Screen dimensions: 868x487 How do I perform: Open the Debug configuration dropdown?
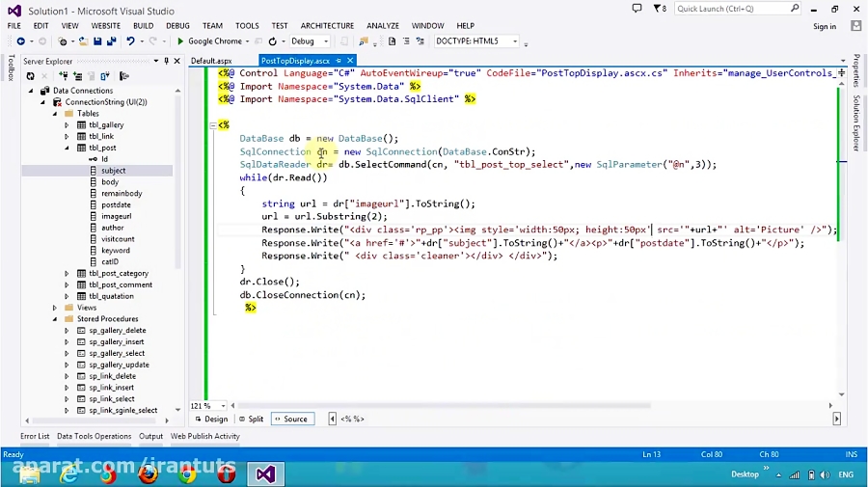309,41
